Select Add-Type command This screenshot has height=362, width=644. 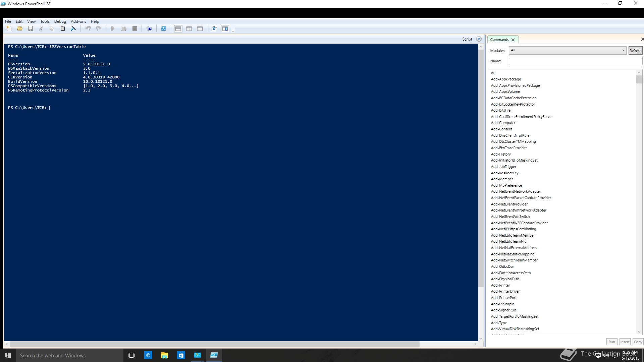pyautogui.click(x=499, y=323)
